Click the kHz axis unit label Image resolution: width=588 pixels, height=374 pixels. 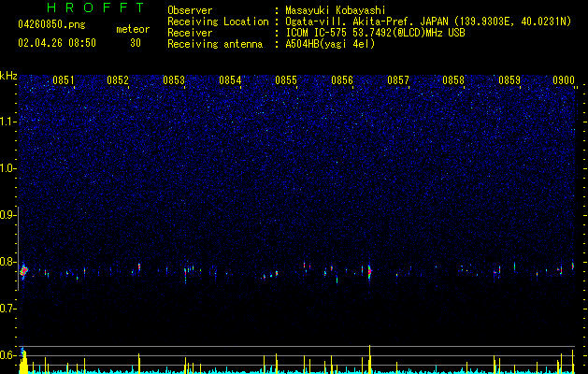8,76
